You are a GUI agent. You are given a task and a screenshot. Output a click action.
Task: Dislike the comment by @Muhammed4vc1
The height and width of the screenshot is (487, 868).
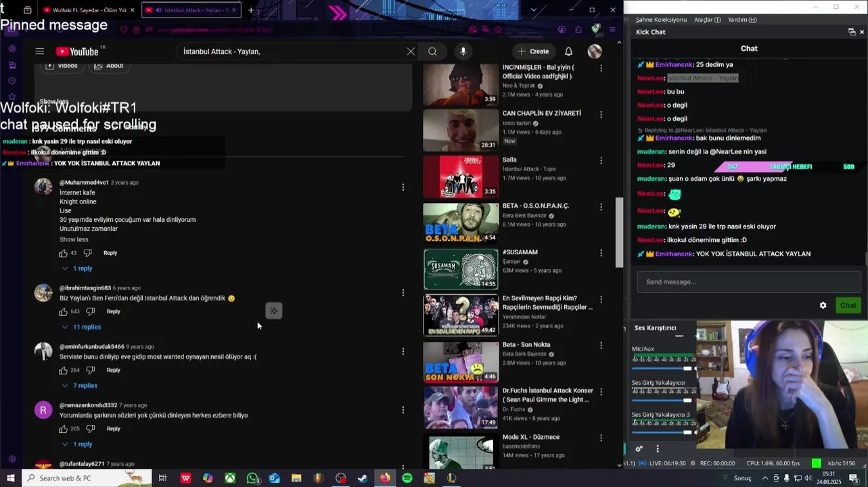point(87,253)
